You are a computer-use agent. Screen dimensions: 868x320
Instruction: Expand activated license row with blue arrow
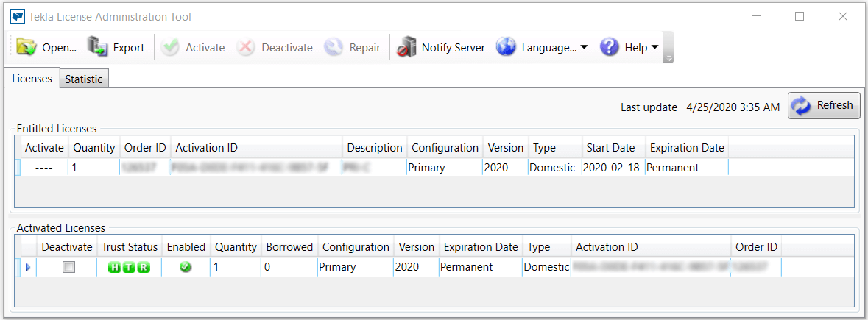point(28,268)
